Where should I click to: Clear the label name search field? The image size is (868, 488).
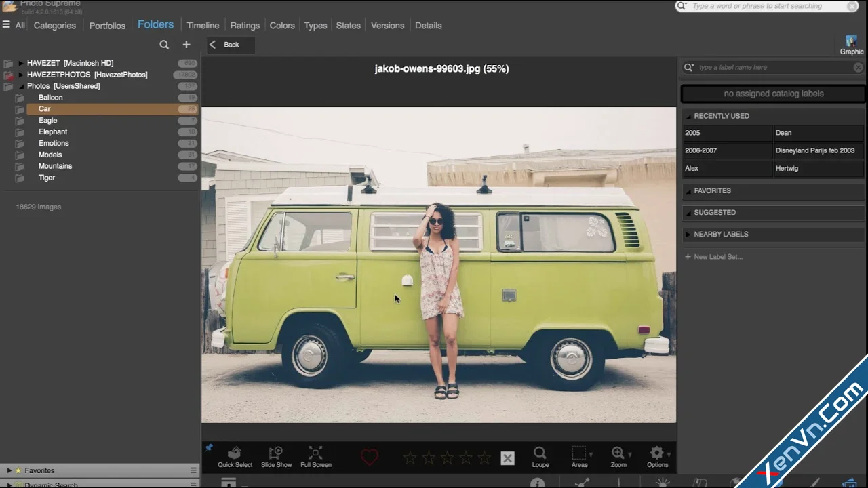click(x=858, y=68)
